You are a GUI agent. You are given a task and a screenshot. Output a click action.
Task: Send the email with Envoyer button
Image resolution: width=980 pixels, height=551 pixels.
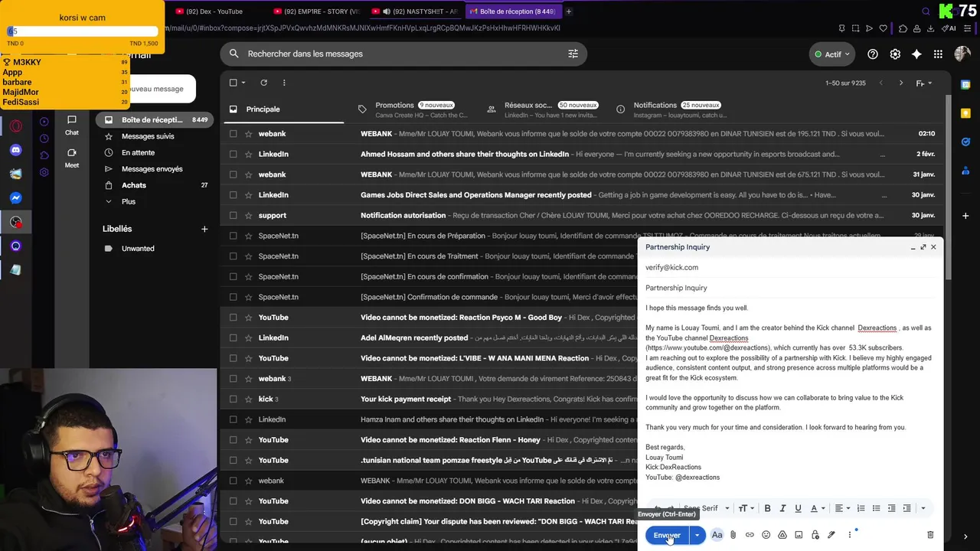[667, 535]
